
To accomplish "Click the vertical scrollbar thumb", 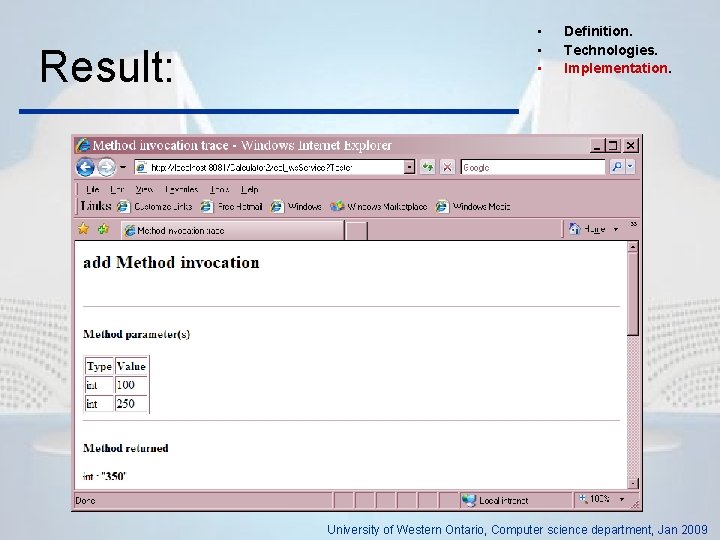I will pyautogui.click(x=633, y=294).
